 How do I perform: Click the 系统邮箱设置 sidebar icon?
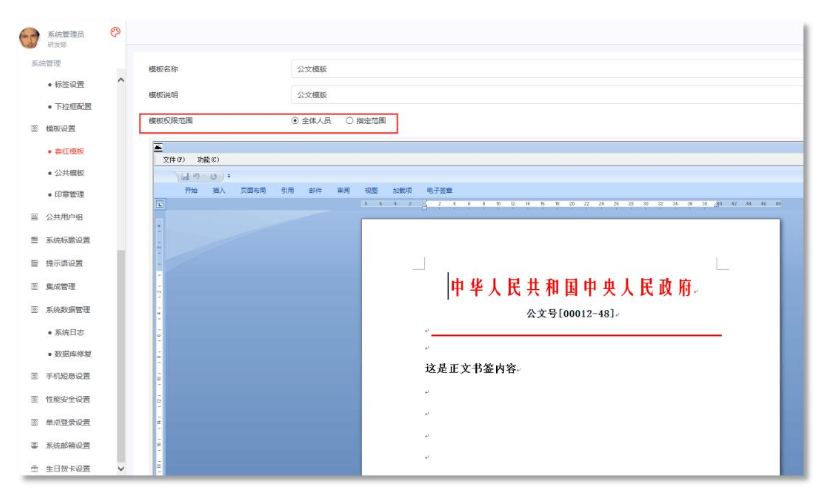pyautogui.click(x=34, y=445)
